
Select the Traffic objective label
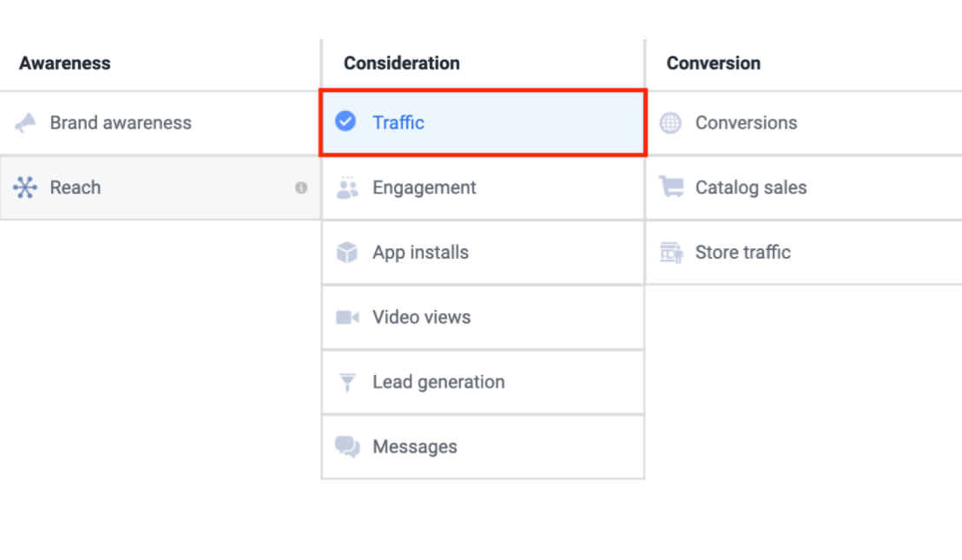[x=399, y=123]
